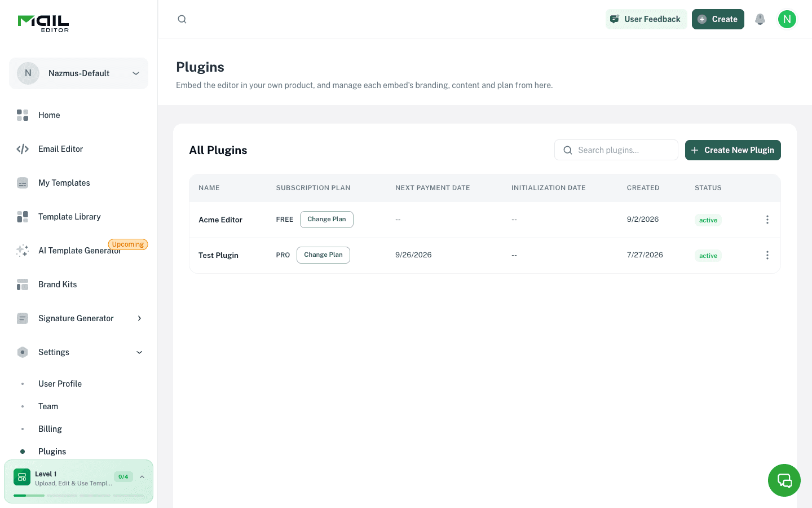Screen dimensions: 812x508
Task: Click the Create button in header
Action: point(718,19)
